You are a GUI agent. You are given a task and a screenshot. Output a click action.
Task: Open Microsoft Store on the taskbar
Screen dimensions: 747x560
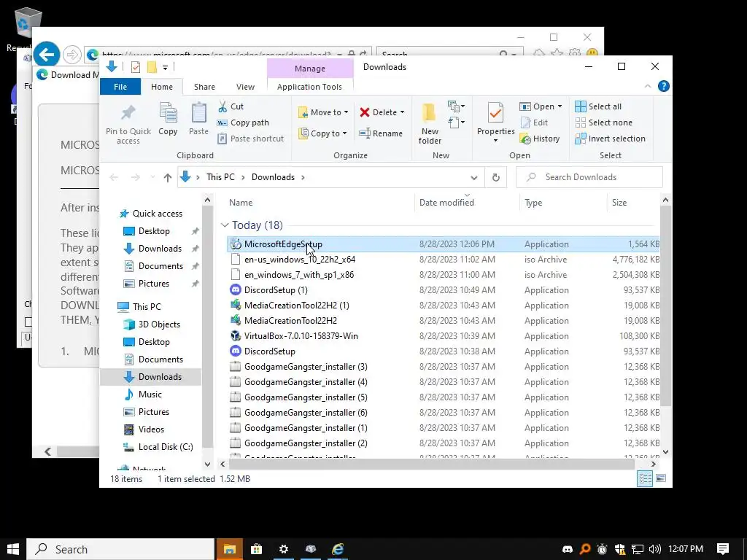click(x=256, y=549)
